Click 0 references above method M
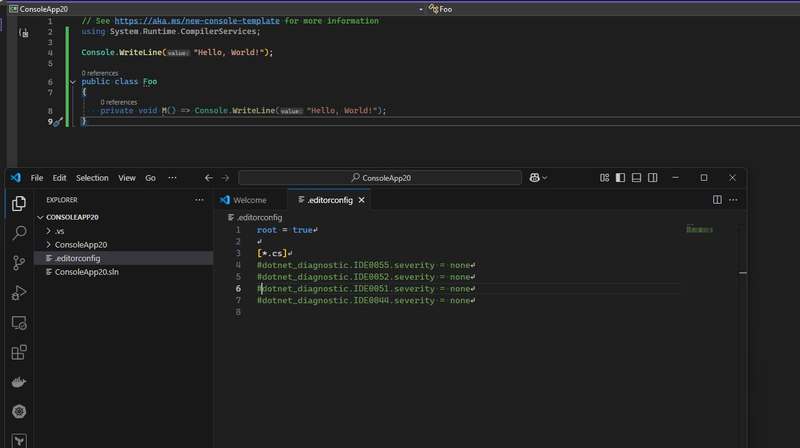Screen dimensions: 800x448 pos(119,102)
